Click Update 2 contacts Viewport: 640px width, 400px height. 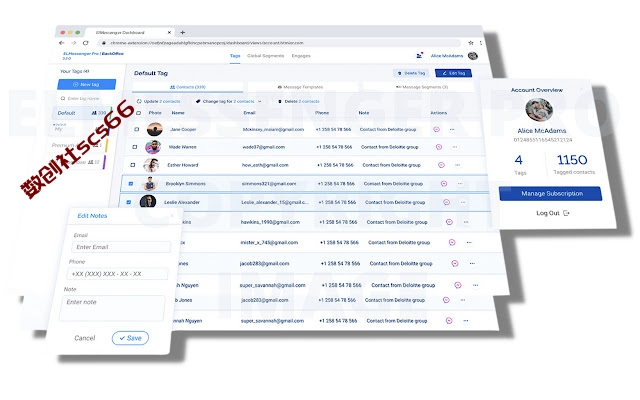pyautogui.click(x=158, y=101)
